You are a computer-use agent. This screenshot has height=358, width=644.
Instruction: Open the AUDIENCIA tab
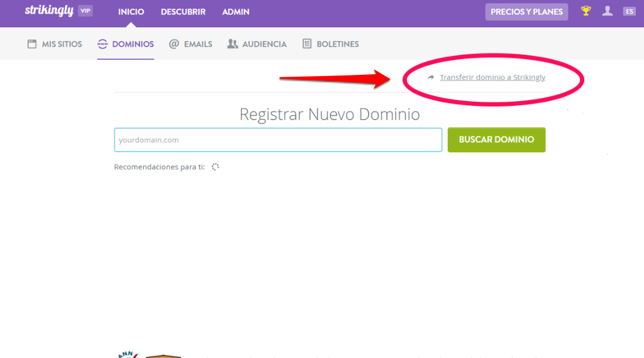tap(257, 44)
